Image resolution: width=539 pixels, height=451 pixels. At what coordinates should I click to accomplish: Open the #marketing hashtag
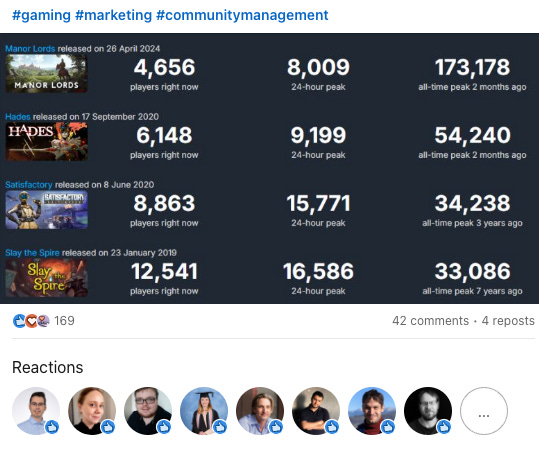(x=113, y=15)
